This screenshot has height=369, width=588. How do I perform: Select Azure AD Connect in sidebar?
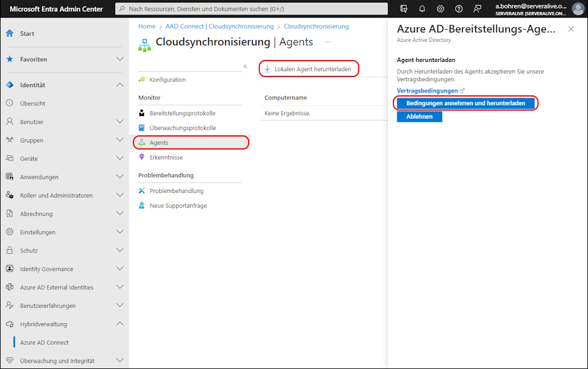pos(44,343)
